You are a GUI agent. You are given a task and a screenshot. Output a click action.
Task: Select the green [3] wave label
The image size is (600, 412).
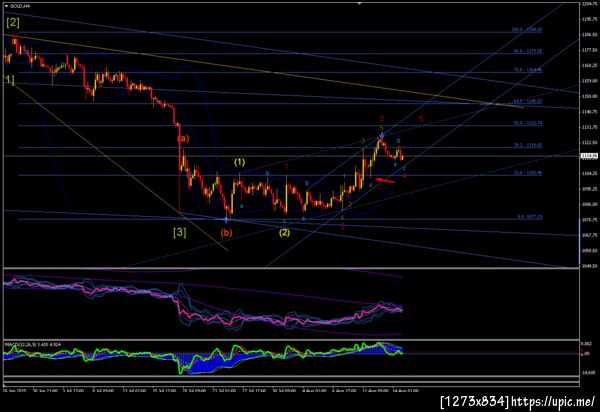(x=179, y=232)
